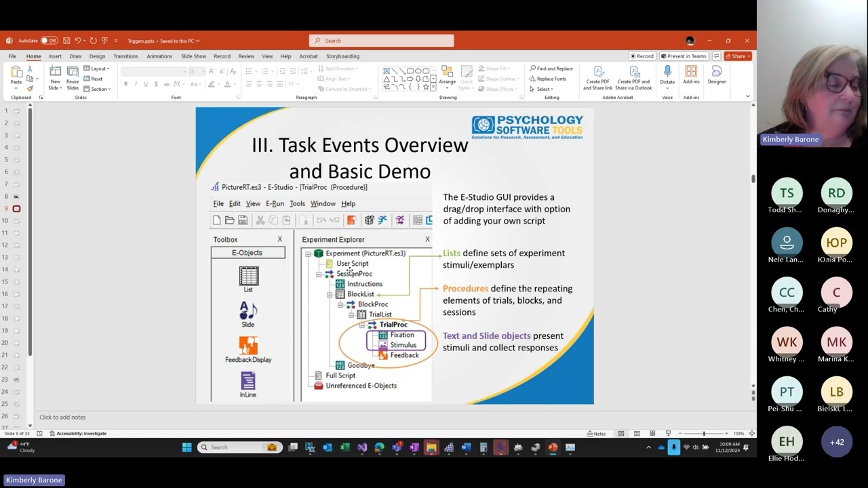Screen dimensions: 868x488
Task: Click the Windows taskbar Search box
Action: click(x=239, y=447)
